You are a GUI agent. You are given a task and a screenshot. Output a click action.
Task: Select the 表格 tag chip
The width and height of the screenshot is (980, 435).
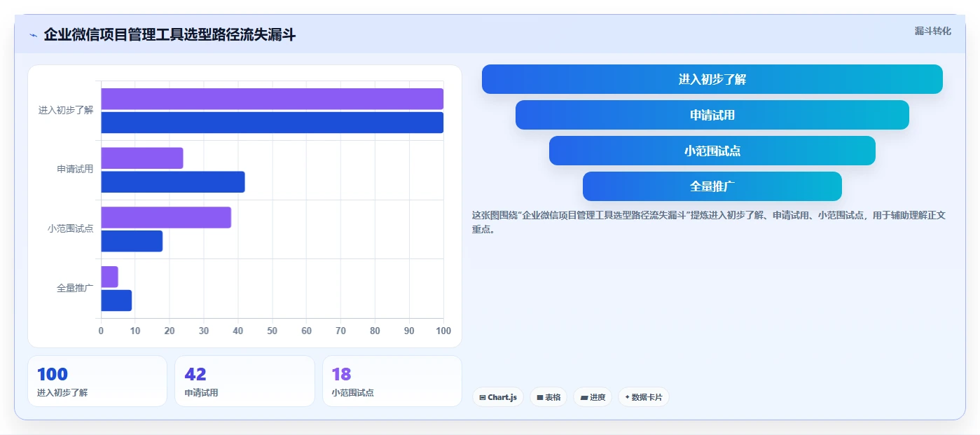pyautogui.click(x=548, y=397)
